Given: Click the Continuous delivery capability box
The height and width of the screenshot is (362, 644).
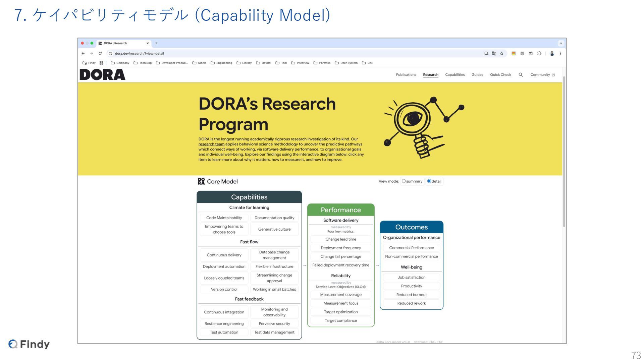Looking at the screenshot, I should pos(224,255).
